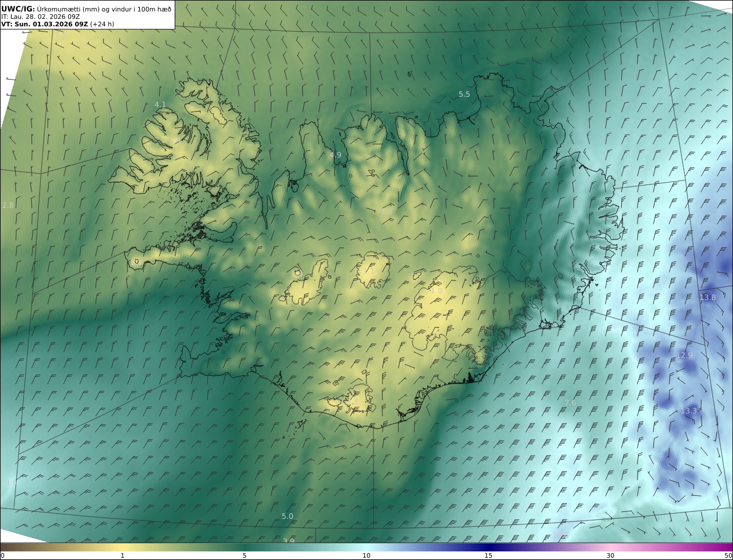Select the IT: Lau. 28. 02. 2026 09Z line
This screenshot has height=560, width=733.
(x=41, y=17)
